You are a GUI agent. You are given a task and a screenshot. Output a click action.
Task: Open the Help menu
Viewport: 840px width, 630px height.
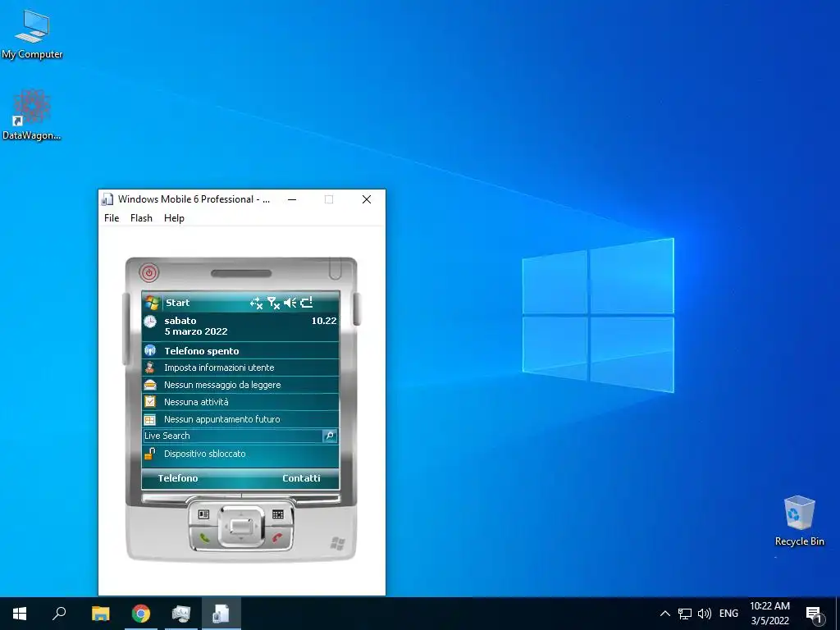(x=174, y=218)
